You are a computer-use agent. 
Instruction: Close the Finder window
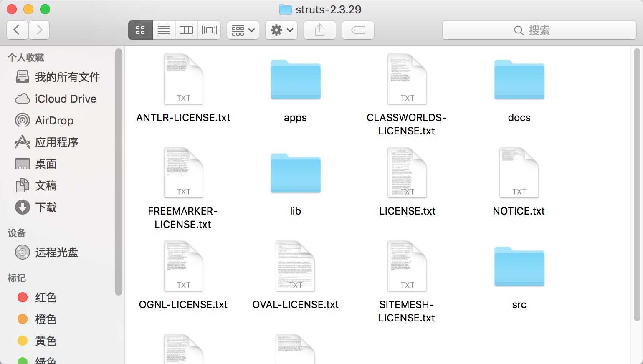(12, 9)
